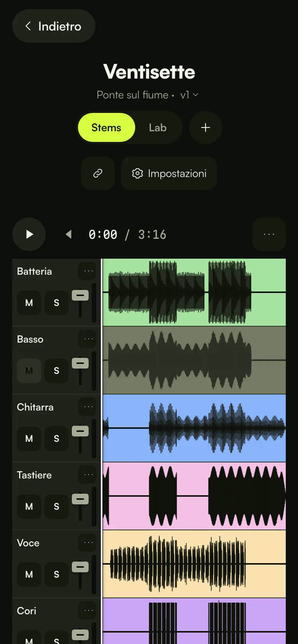Select the Basso track name
This screenshot has height=644, width=298.
point(30,339)
